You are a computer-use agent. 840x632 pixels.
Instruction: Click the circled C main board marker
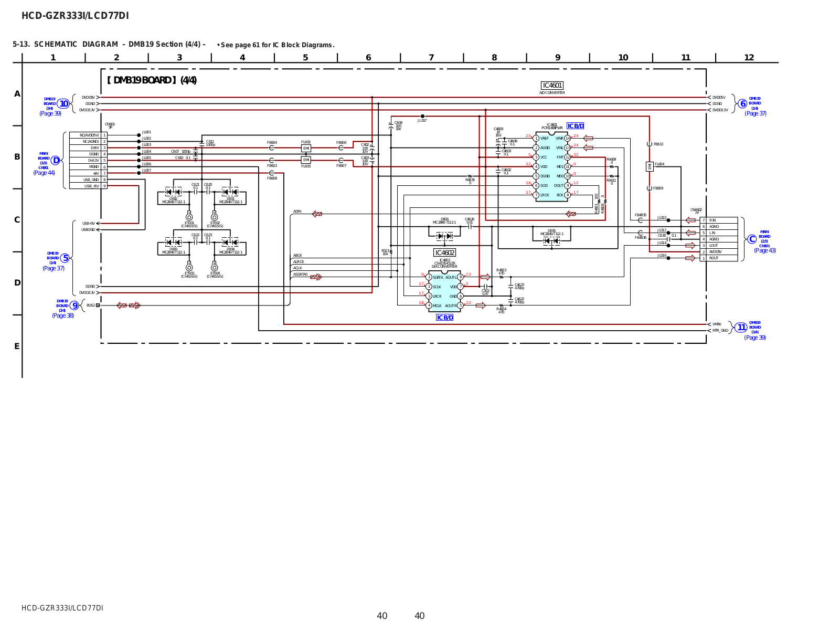click(752, 239)
